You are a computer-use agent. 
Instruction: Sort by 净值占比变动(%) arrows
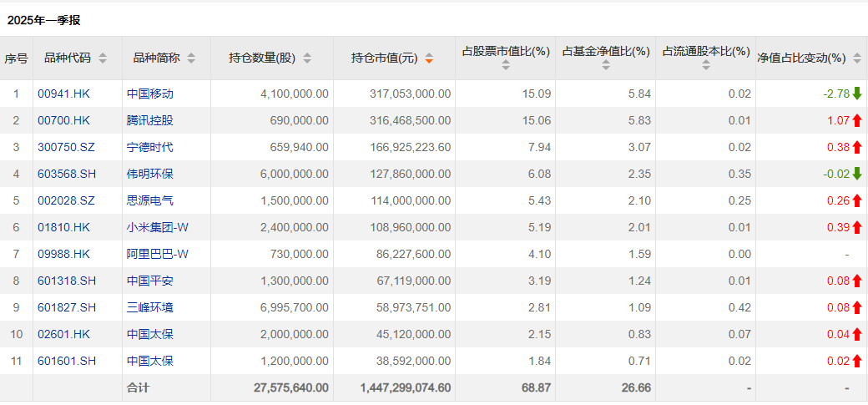point(855,58)
